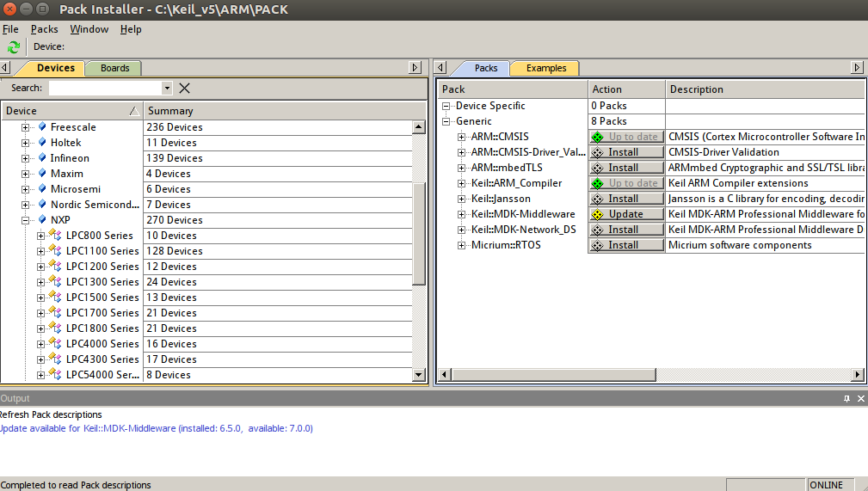Image resolution: width=868 pixels, height=491 pixels.
Task: Expand the LPC1100 Series node
Action: pyautogui.click(x=40, y=251)
